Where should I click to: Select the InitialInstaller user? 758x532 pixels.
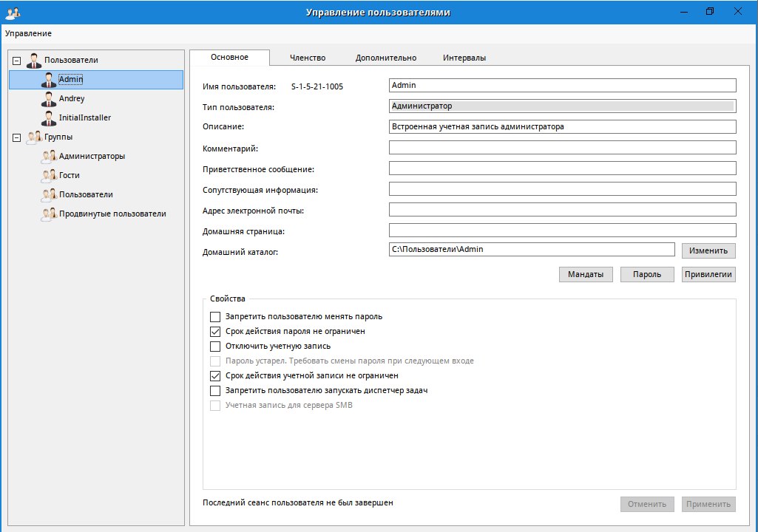(84, 117)
